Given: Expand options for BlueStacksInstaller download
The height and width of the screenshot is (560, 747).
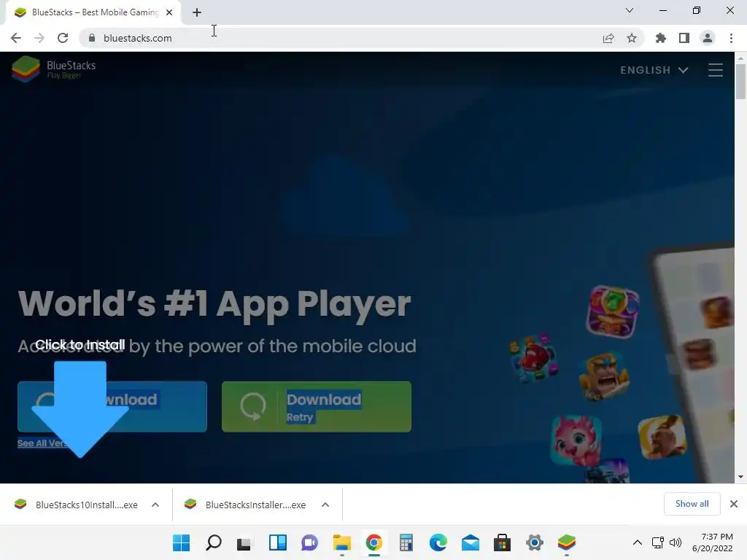Looking at the screenshot, I should pyautogui.click(x=325, y=505).
